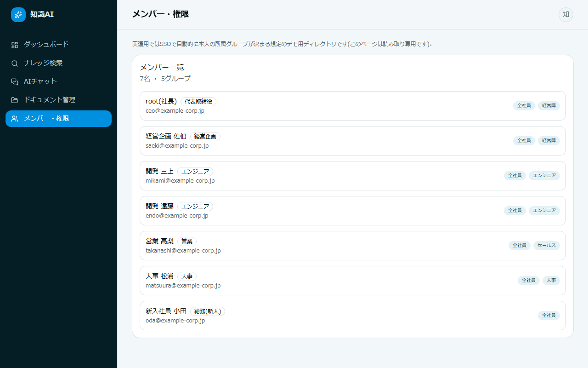Click the セールス group tag

547,246
